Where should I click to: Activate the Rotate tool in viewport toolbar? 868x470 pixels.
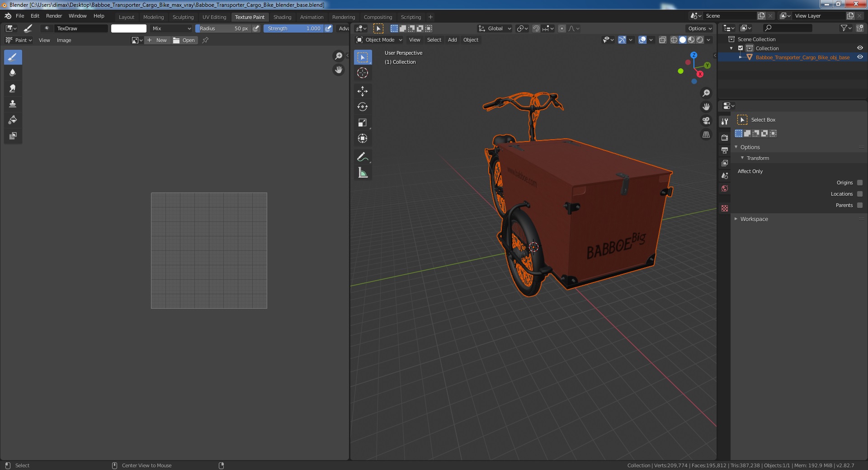363,107
